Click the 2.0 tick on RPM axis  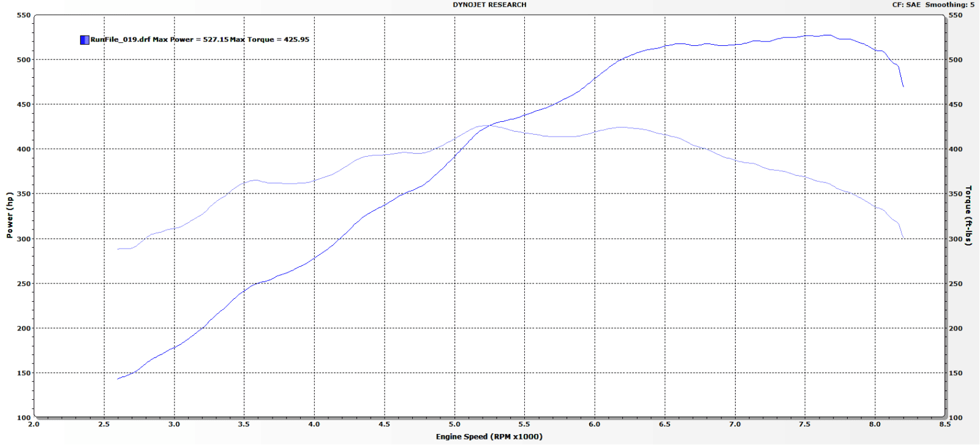coord(34,424)
